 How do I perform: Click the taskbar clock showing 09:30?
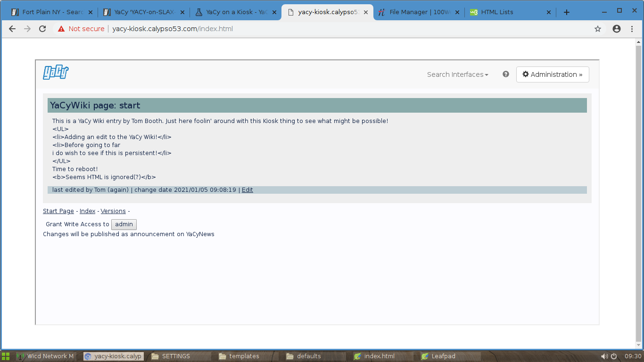pyautogui.click(x=633, y=356)
